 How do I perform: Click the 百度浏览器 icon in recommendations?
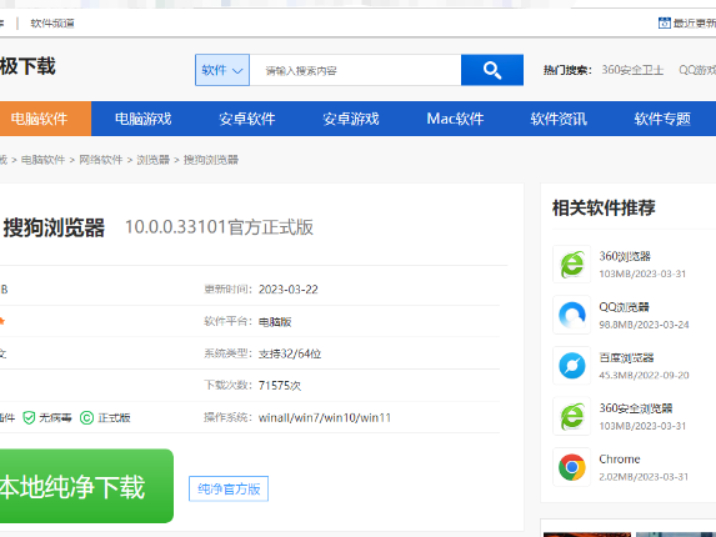coord(572,365)
